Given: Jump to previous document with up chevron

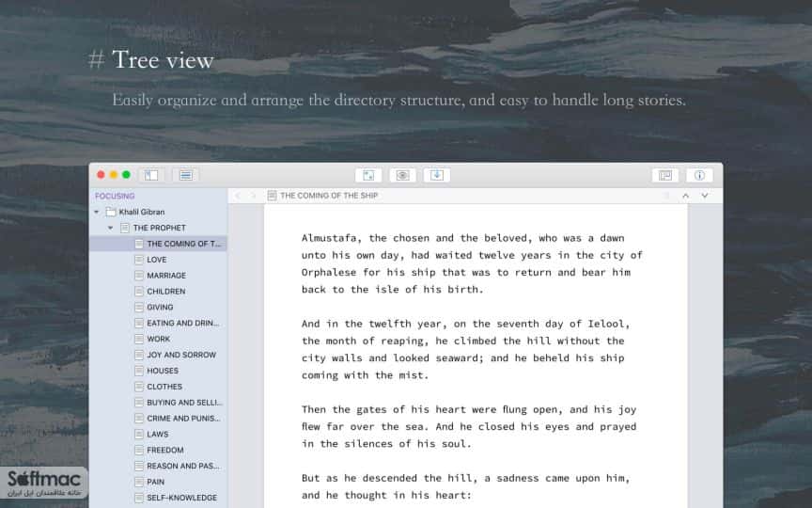Looking at the screenshot, I should [686, 196].
